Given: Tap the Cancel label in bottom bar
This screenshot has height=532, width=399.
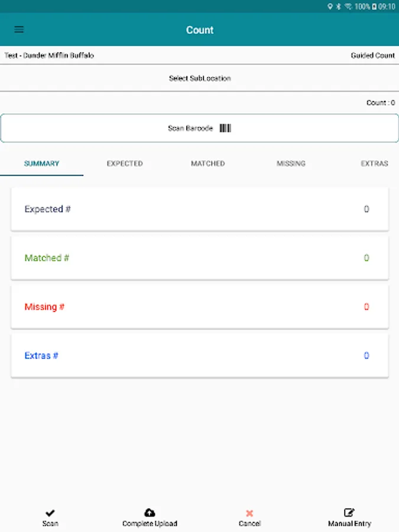Looking at the screenshot, I should pyautogui.click(x=249, y=523).
